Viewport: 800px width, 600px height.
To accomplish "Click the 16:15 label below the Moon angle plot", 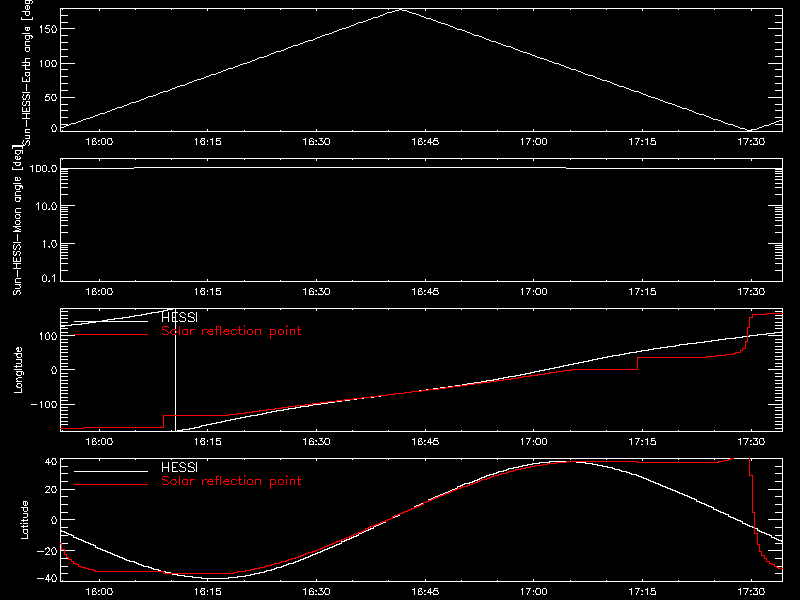I will (208, 291).
